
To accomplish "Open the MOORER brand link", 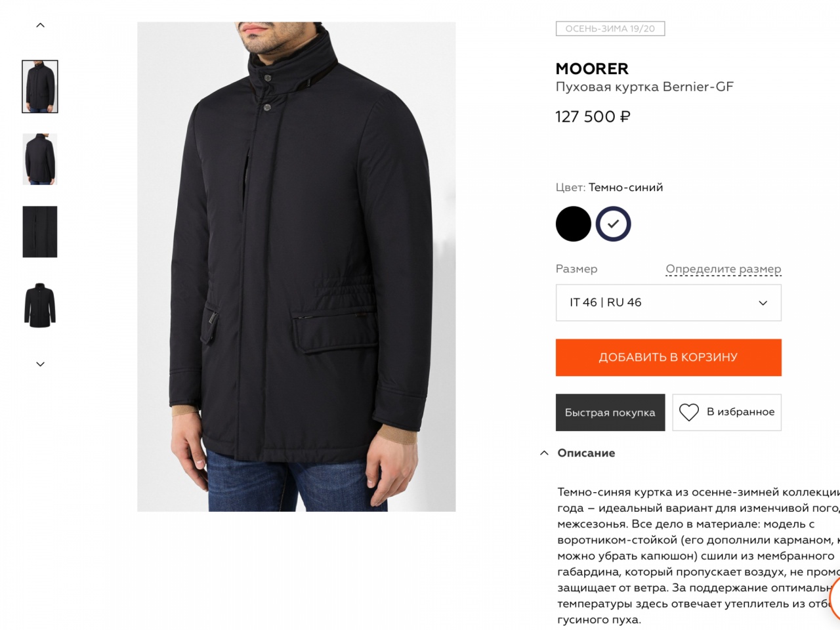I will click(x=592, y=68).
